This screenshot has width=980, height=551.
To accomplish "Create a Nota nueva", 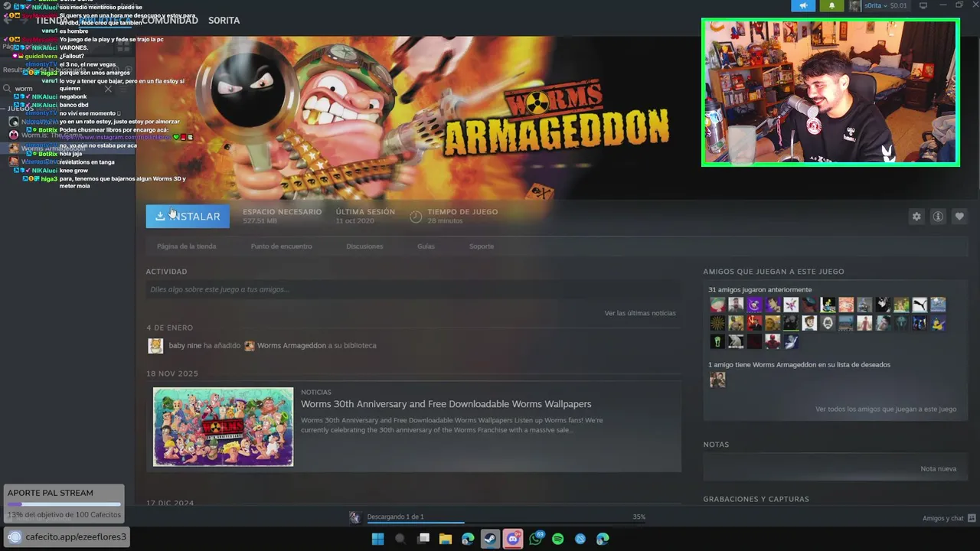I will point(938,469).
